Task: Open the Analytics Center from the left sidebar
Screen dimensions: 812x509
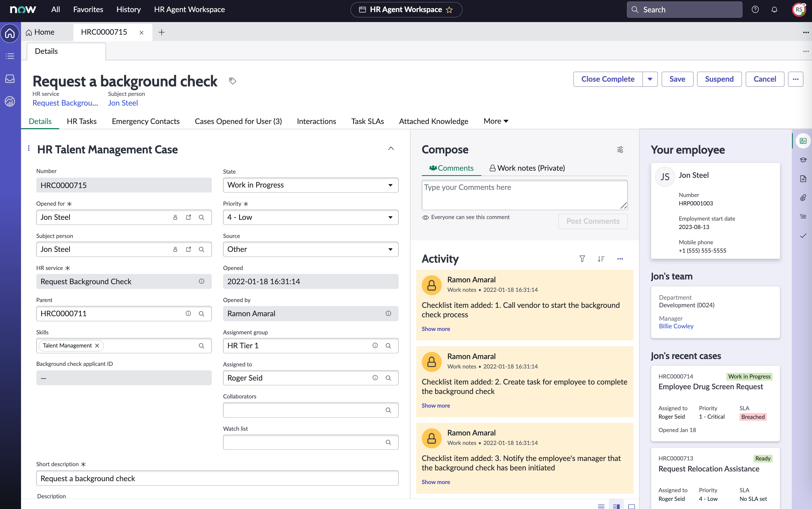Action: (x=10, y=101)
